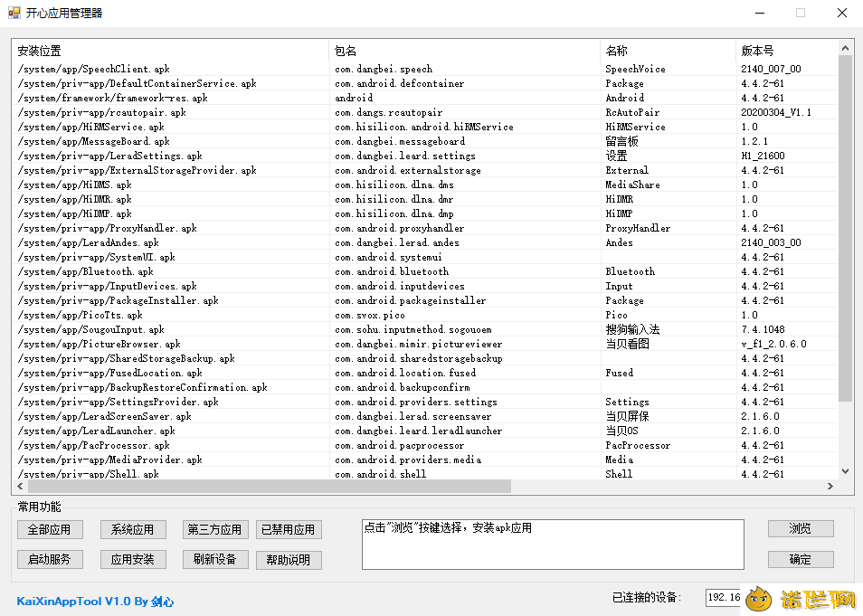Click the list's vertical scrollbar thumb
The image size is (863, 616).
[846, 229]
